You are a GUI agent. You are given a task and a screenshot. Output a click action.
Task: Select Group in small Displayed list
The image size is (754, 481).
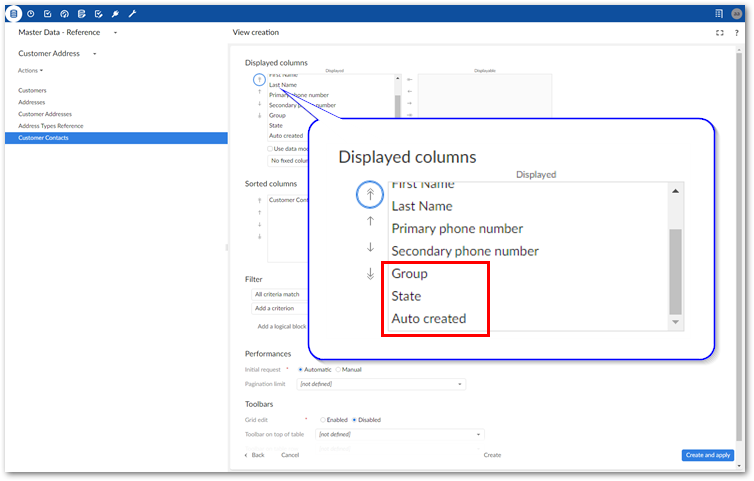click(x=277, y=115)
